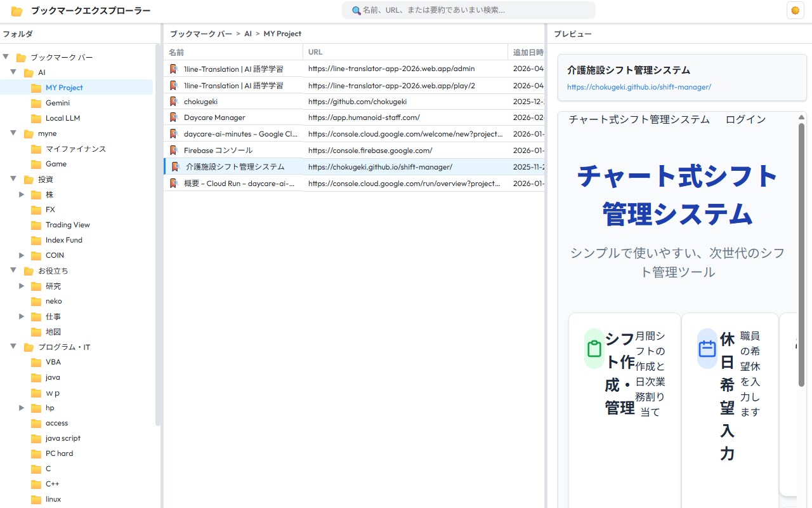
Task: Select the 1line-Translation row with /play/2 URL
Action: point(354,85)
